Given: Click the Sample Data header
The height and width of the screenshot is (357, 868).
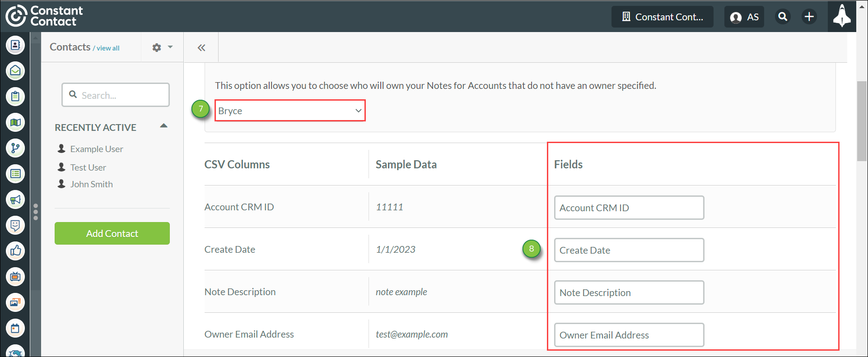Looking at the screenshot, I should [406, 164].
